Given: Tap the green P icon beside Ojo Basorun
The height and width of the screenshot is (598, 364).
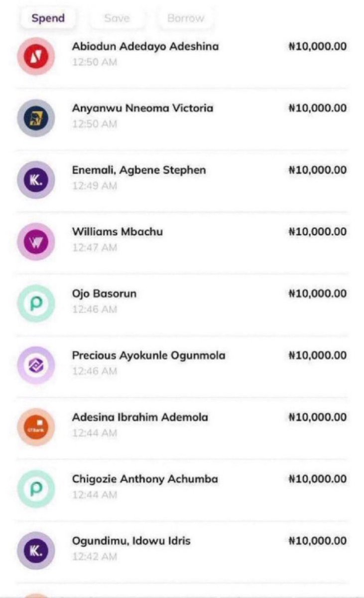Looking at the screenshot, I should 36,303.
